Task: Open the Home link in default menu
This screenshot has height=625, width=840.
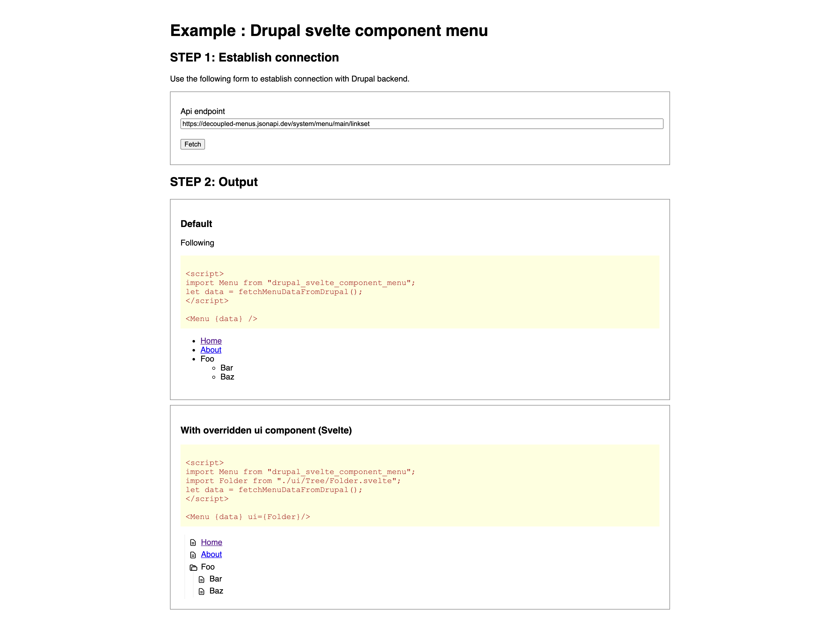Action: click(211, 340)
